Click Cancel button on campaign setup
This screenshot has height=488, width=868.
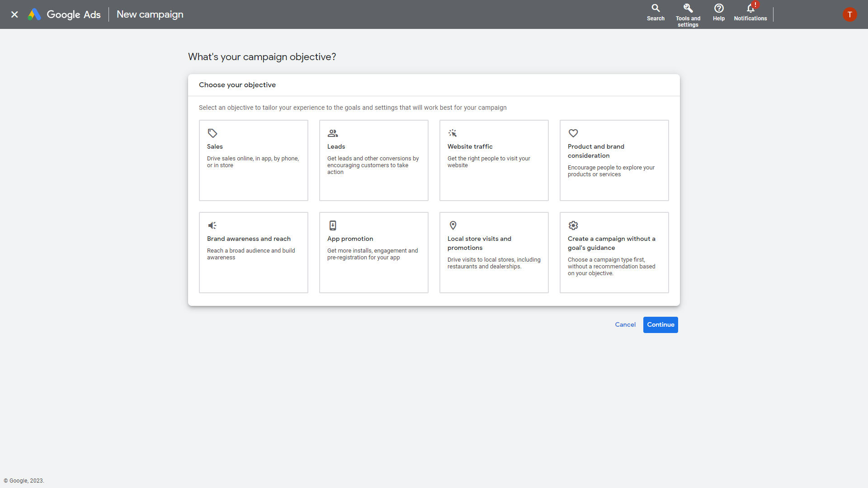click(x=625, y=325)
